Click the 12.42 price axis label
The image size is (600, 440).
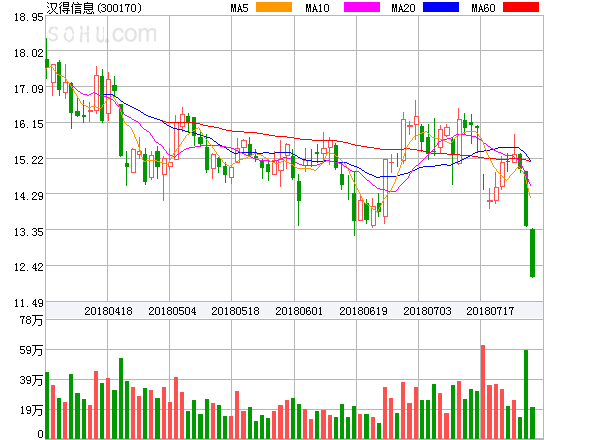[x=29, y=267]
